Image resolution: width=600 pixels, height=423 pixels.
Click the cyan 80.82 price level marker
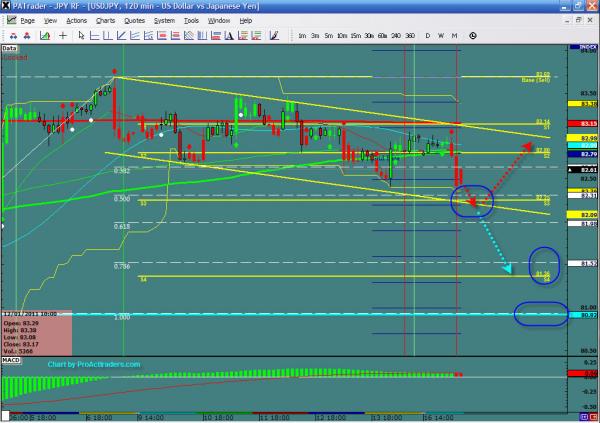[x=588, y=316]
